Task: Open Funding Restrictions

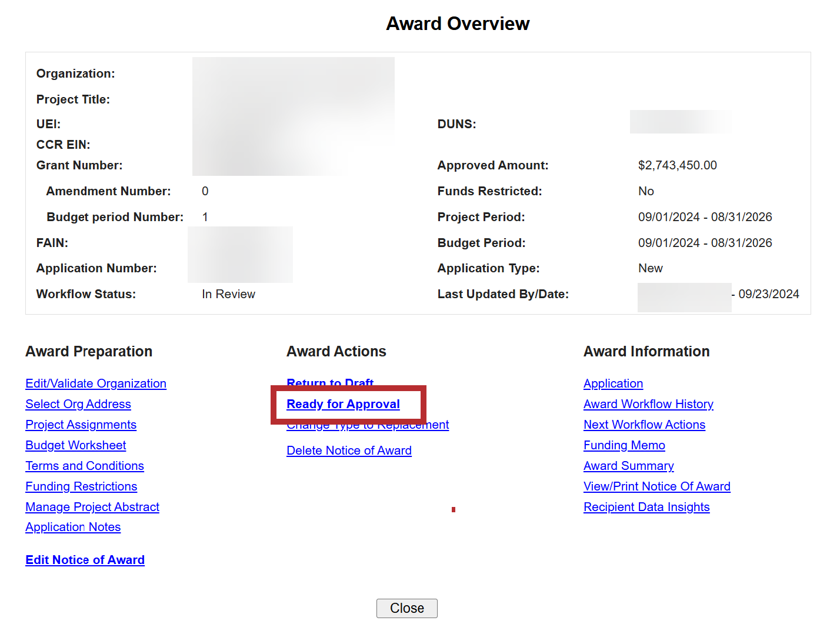Action: (81, 486)
